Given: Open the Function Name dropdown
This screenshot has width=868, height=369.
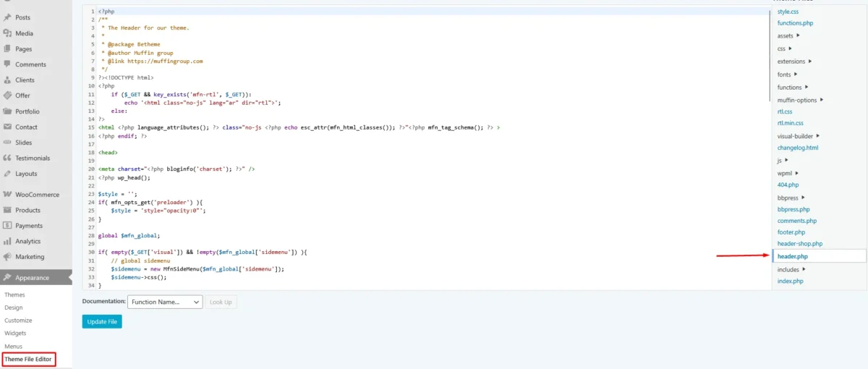Looking at the screenshot, I should (165, 302).
